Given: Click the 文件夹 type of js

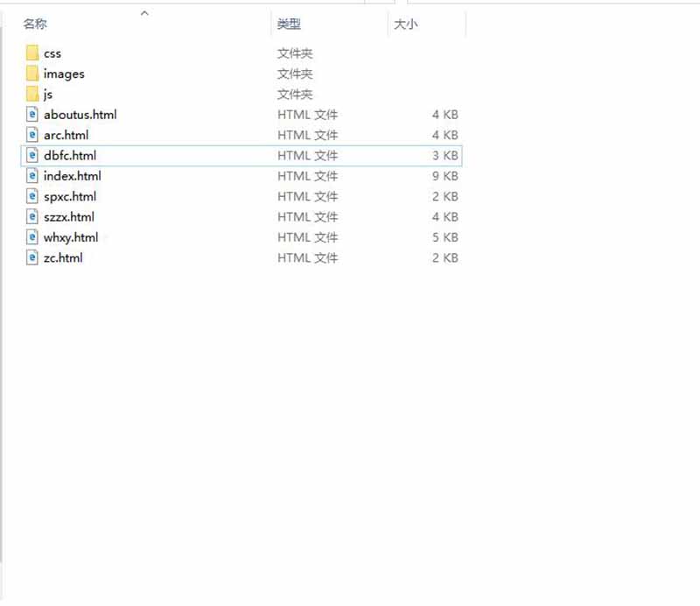Looking at the screenshot, I should click(x=295, y=95).
